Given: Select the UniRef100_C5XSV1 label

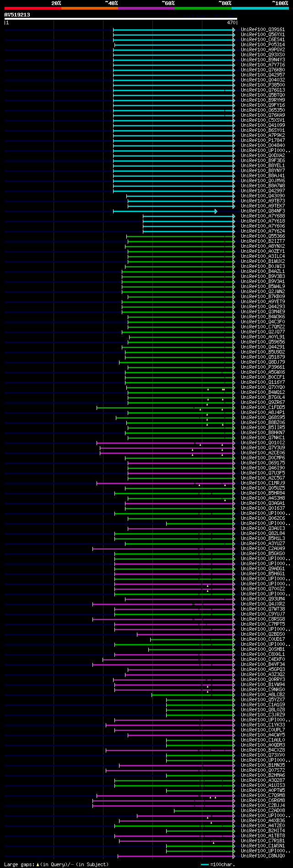Looking at the screenshot, I should [263, 120].
